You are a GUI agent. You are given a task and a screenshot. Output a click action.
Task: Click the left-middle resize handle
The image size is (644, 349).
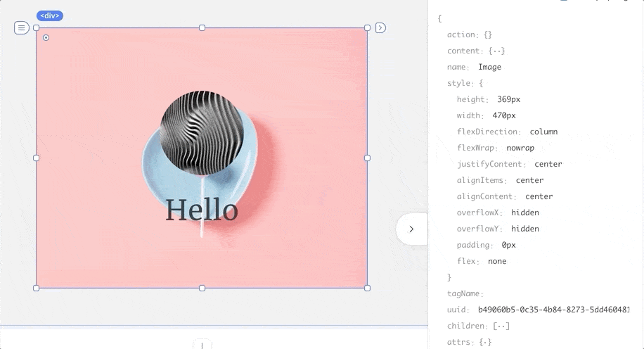pos(36,158)
